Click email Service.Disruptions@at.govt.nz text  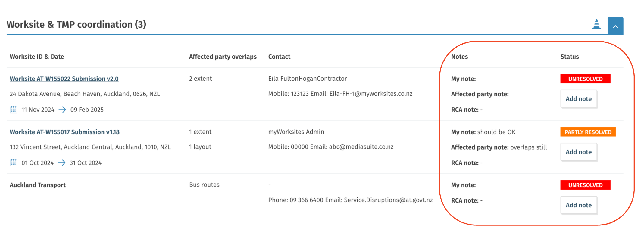coord(388,200)
